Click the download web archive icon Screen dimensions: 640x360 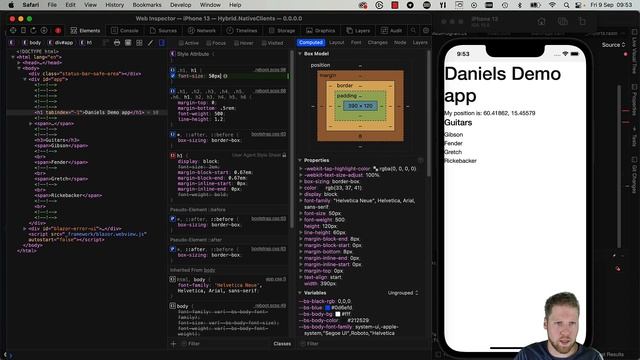coord(44,30)
